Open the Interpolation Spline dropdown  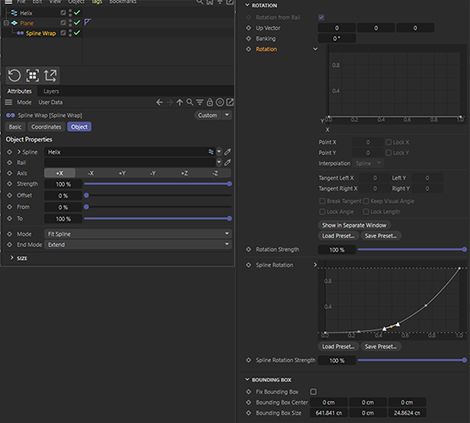[368, 163]
